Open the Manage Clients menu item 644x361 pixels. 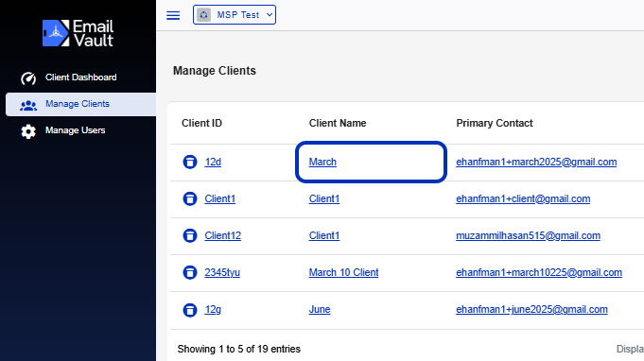click(81, 104)
